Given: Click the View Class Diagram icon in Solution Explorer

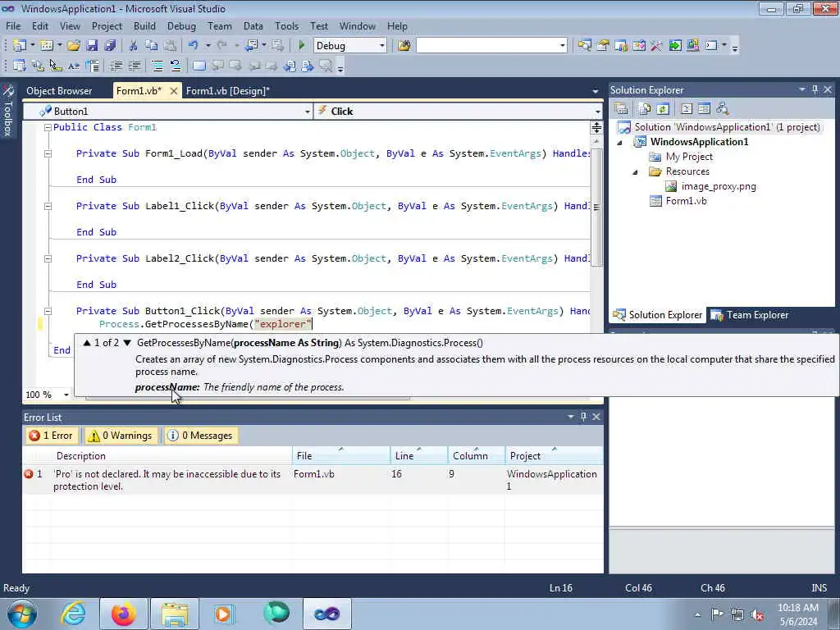Looking at the screenshot, I should pyautogui.click(x=723, y=109).
